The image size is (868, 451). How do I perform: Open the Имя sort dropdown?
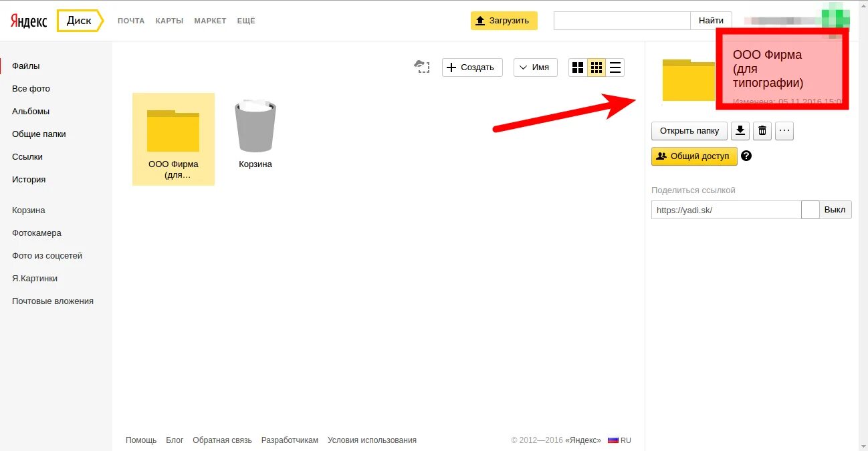coord(536,67)
